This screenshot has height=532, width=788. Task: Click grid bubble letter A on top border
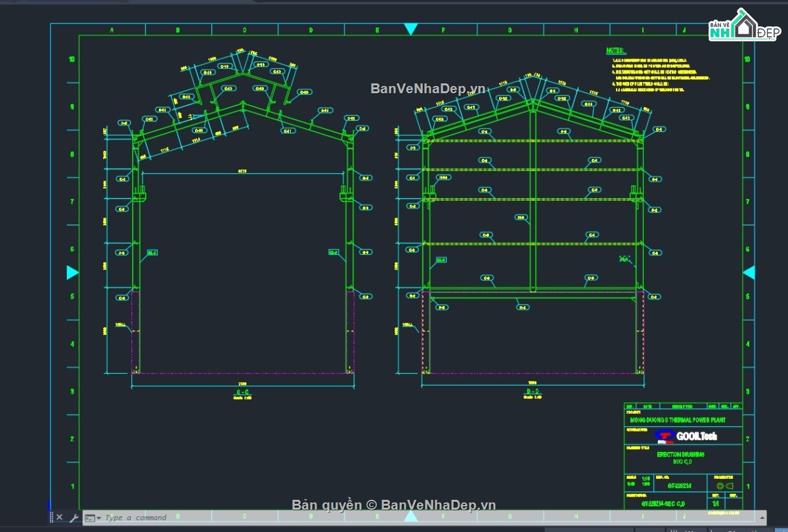pos(112,30)
